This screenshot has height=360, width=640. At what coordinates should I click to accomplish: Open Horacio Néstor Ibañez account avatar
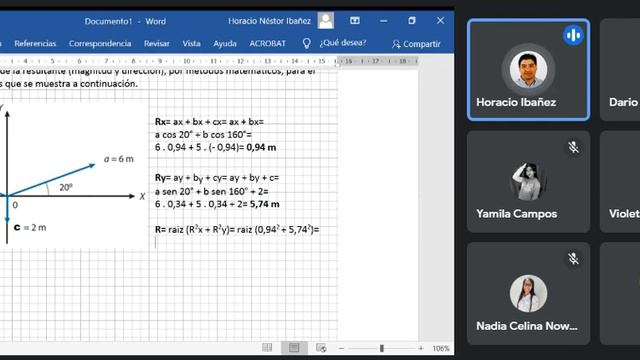[326, 21]
